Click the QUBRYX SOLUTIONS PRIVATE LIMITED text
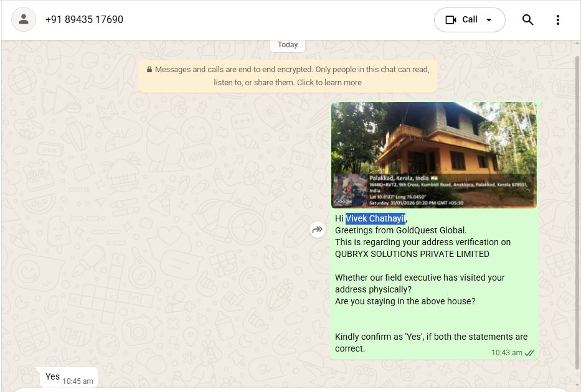The height and width of the screenshot is (392, 581). pyautogui.click(x=412, y=254)
